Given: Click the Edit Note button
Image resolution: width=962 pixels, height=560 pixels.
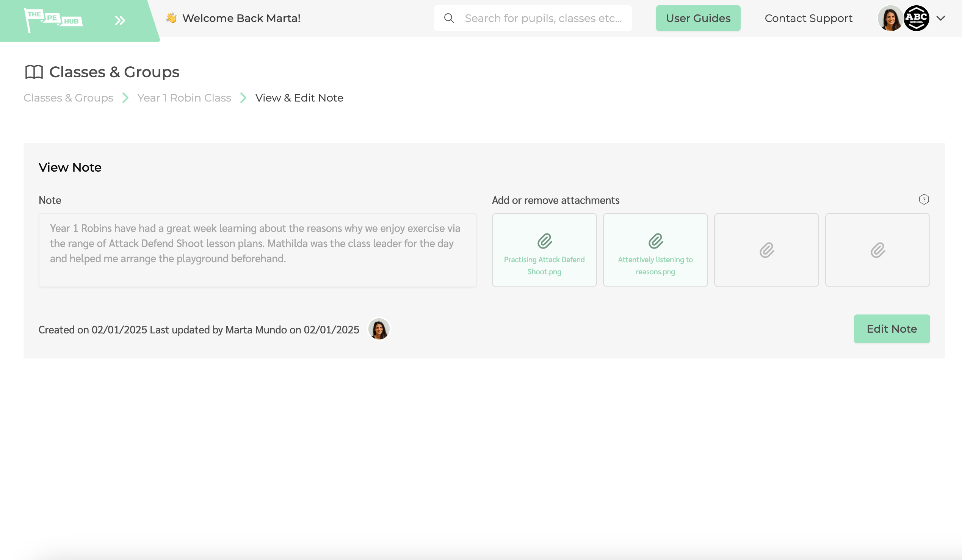Looking at the screenshot, I should click(891, 328).
